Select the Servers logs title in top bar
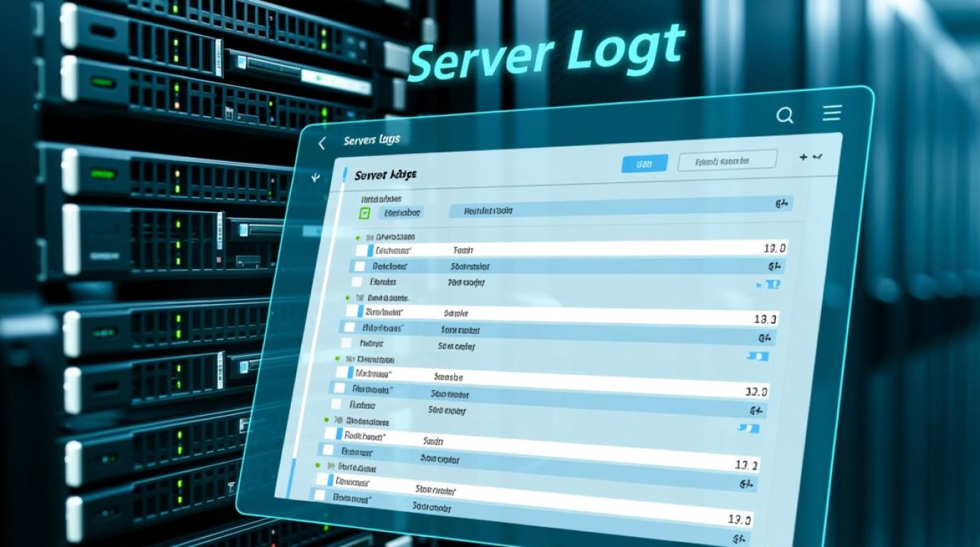The image size is (980, 547). (371, 139)
